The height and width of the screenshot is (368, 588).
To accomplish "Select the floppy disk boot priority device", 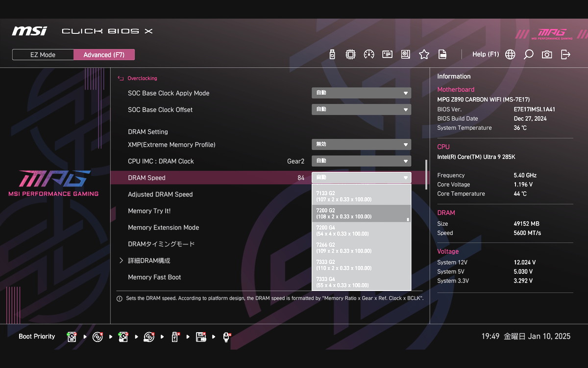I will point(200,337).
